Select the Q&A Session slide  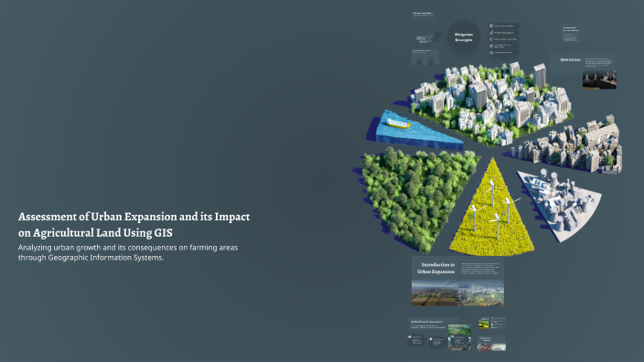583,72
